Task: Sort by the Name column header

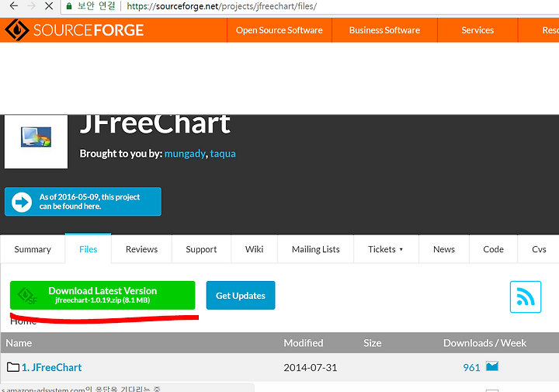Action: pyautogui.click(x=19, y=343)
